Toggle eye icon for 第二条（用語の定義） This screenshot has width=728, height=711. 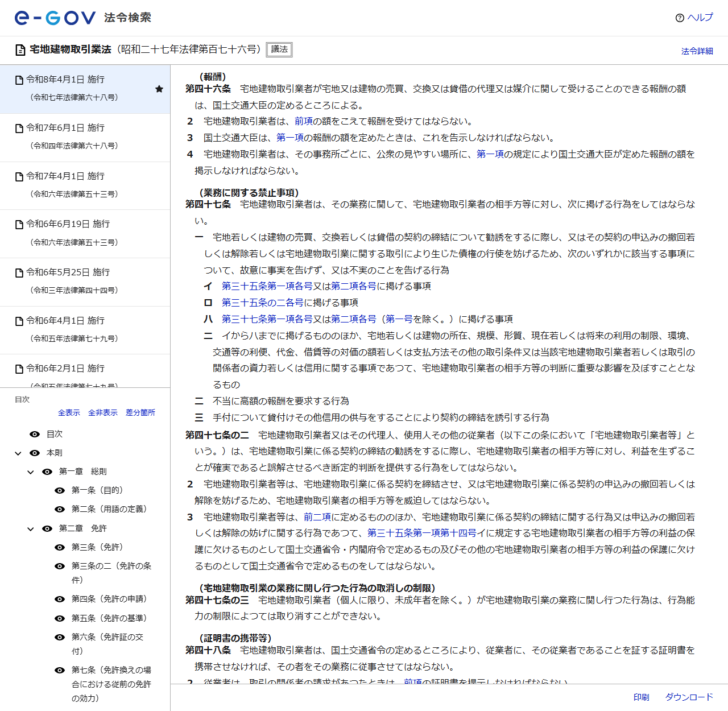(x=60, y=509)
